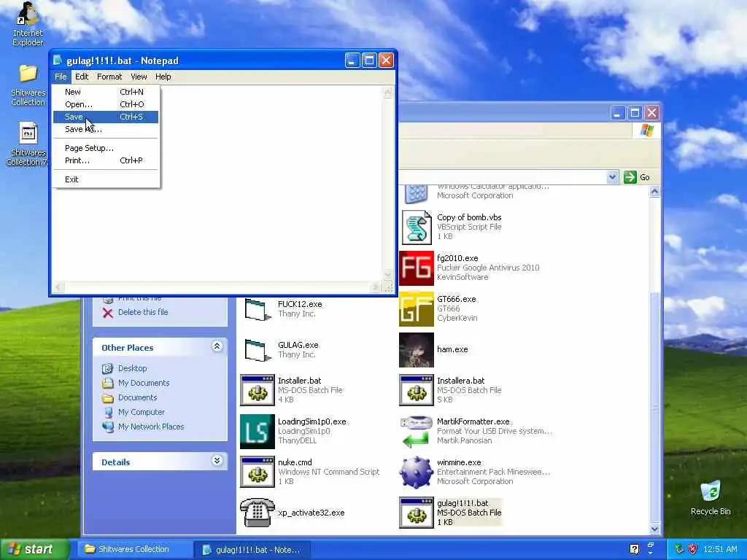Click the Delete this file link
The width and height of the screenshot is (747, 560).
(x=143, y=312)
